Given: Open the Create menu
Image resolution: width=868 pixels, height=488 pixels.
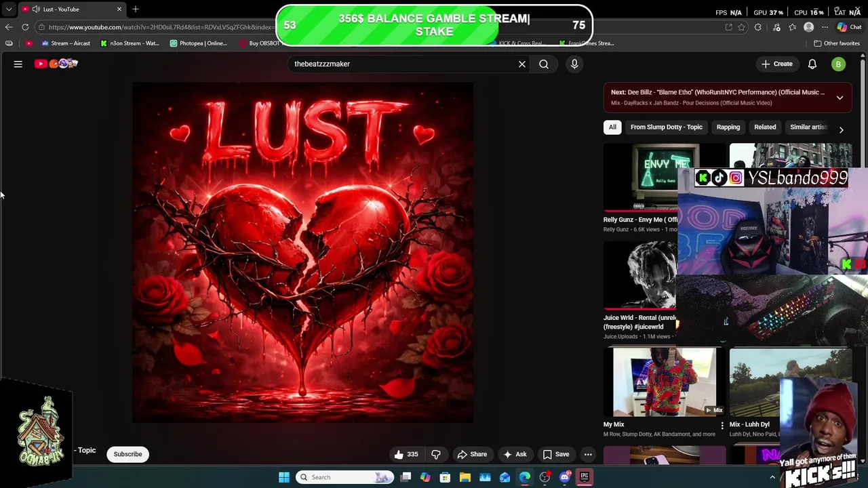Looking at the screenshot, I should click(x=776, y=64).
